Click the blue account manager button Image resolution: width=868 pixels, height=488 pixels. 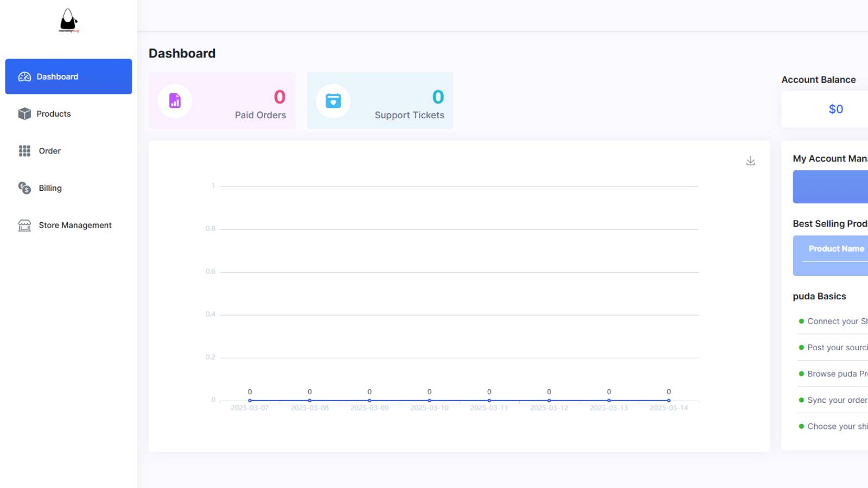[x=831, y=187]
